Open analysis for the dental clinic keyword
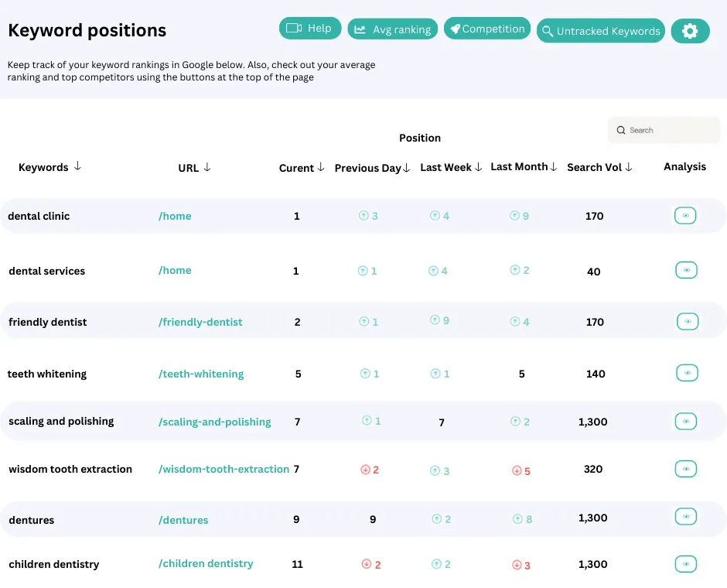Screen dimensions: 727x588 point(685,216)
